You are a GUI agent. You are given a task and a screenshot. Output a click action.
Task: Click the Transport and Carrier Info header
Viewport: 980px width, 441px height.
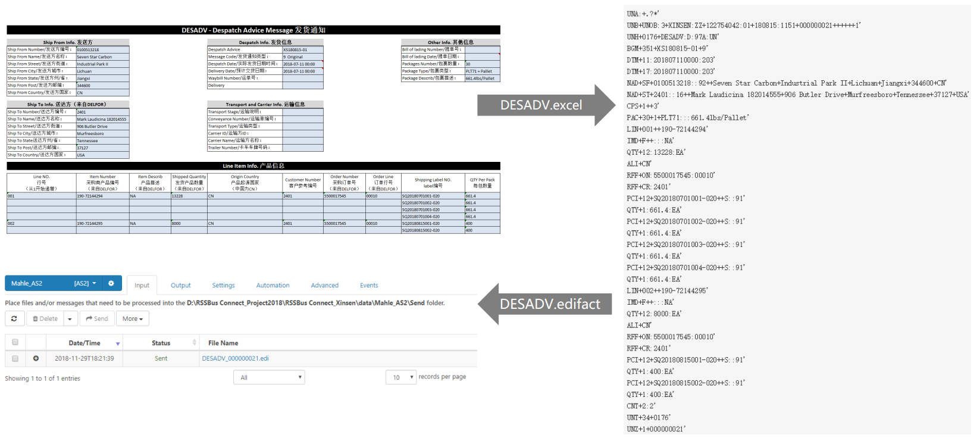(x=265, y=104)
